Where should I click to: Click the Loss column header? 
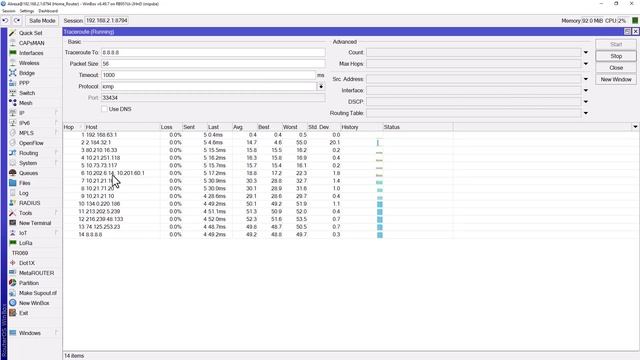pyautogui.click(x=171, y=127)
